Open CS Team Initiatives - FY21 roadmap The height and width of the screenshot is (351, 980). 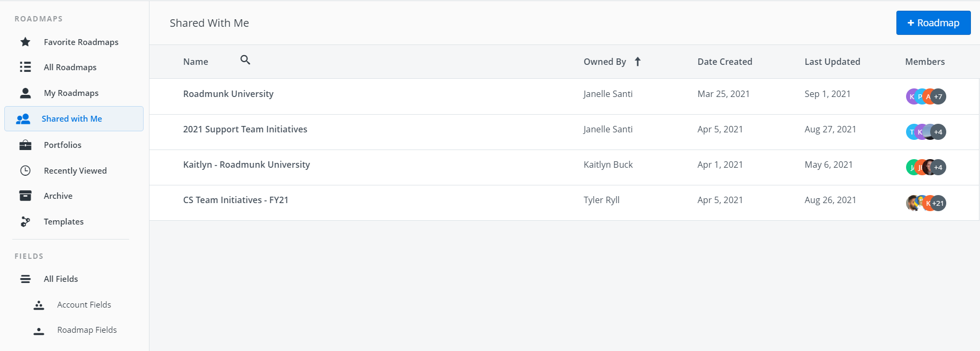[236, 200]
